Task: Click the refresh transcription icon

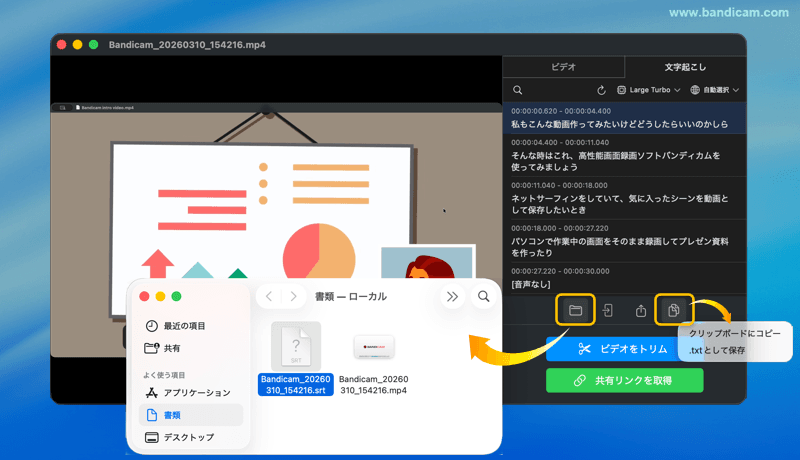Action: 602,90
